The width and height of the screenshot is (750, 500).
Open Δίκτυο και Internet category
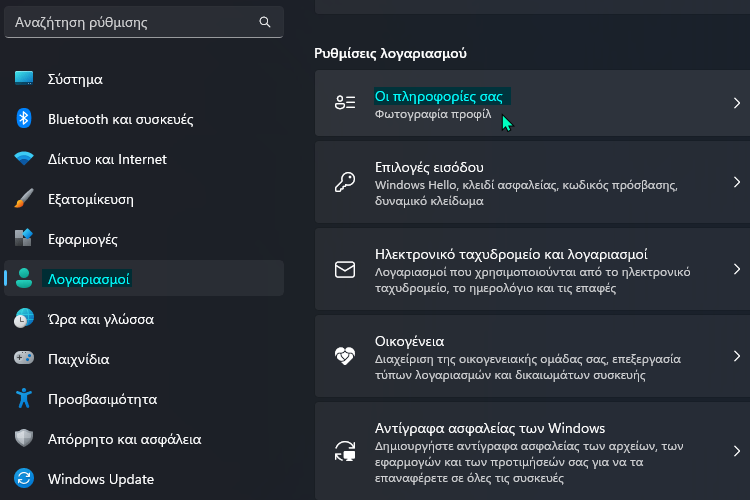pyautogui.click(x=144, y=159)
